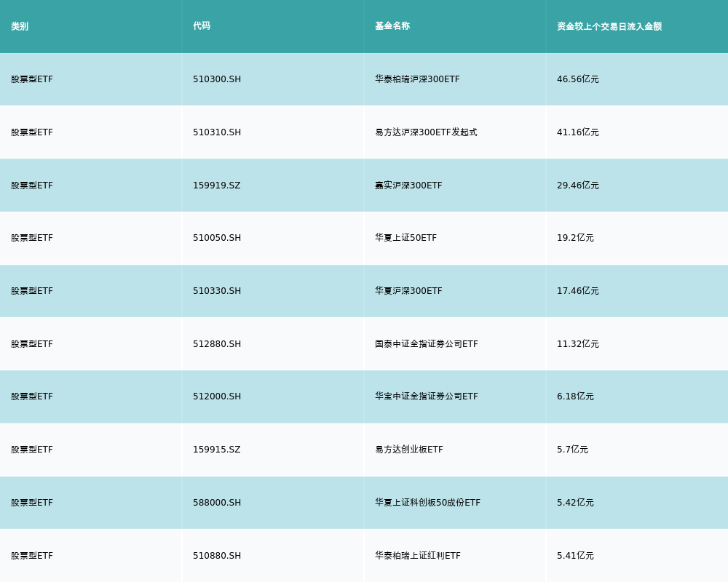Click 股票型ETF in the 510050.SH row
The image size is (728, 582).
(32, 238)
